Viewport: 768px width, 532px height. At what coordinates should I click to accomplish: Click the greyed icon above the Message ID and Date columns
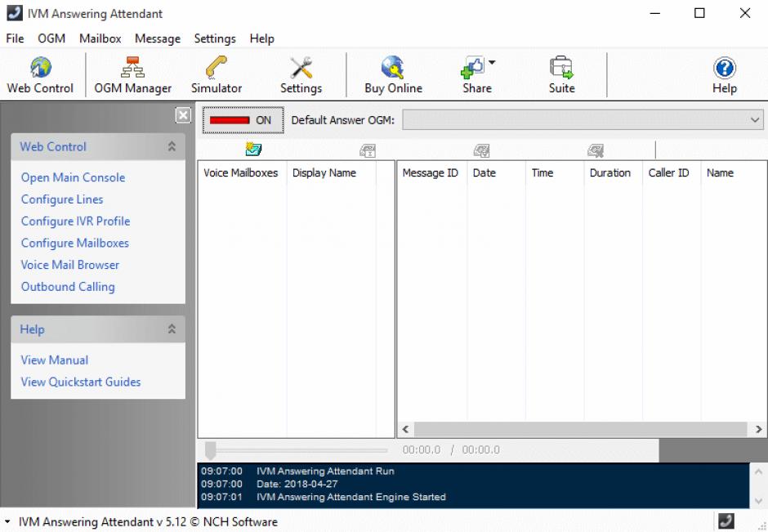[x=481, y=150]
